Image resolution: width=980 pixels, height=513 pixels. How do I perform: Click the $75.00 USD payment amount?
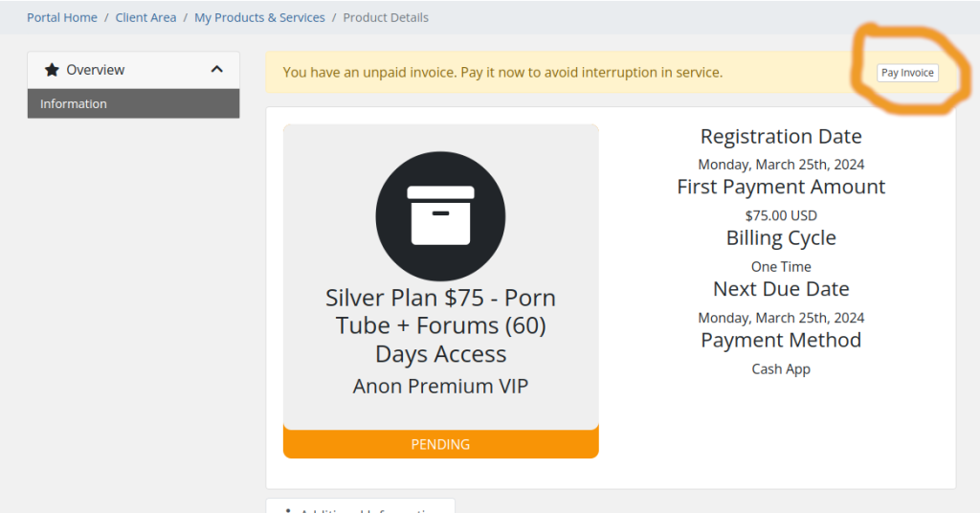pos(781,215)
